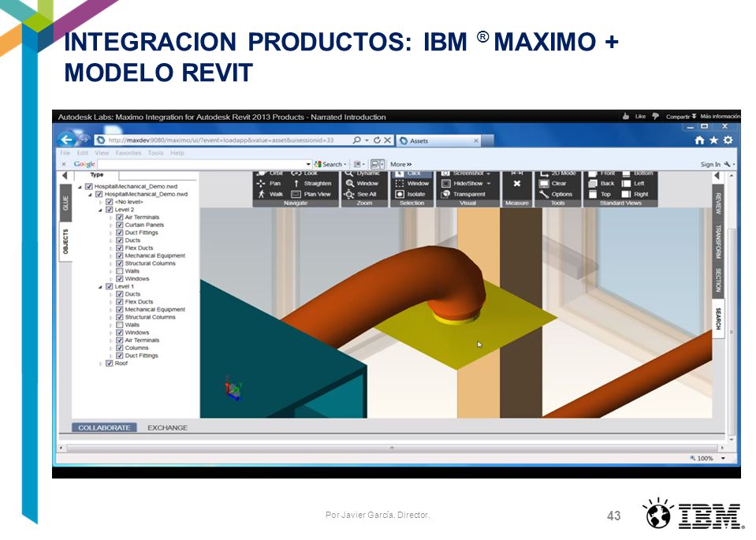
Task: Switch to the EXCHANGE tab
Action: (x=167, y=427)
